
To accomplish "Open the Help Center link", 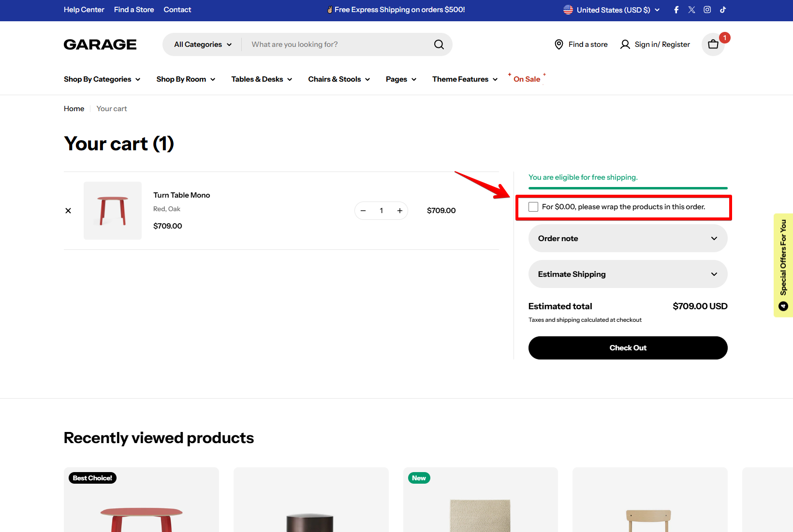I will click(84, 10).
